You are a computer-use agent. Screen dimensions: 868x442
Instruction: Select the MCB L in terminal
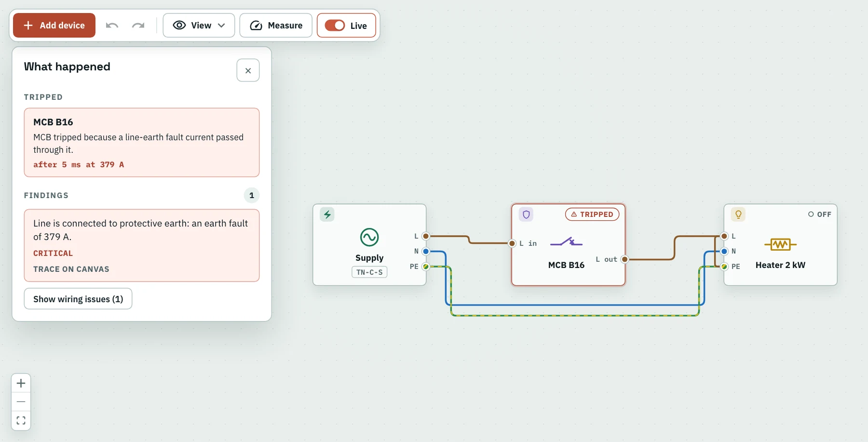[512, 243]
